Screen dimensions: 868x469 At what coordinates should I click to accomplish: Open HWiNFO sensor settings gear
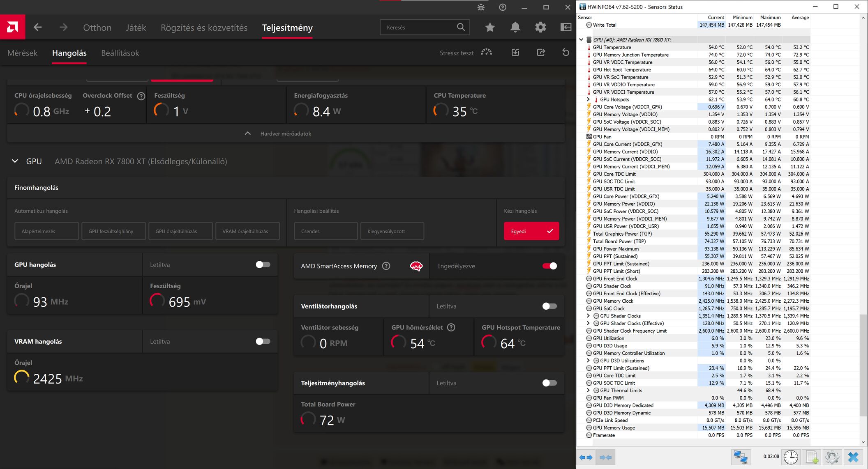pos(832,457)
